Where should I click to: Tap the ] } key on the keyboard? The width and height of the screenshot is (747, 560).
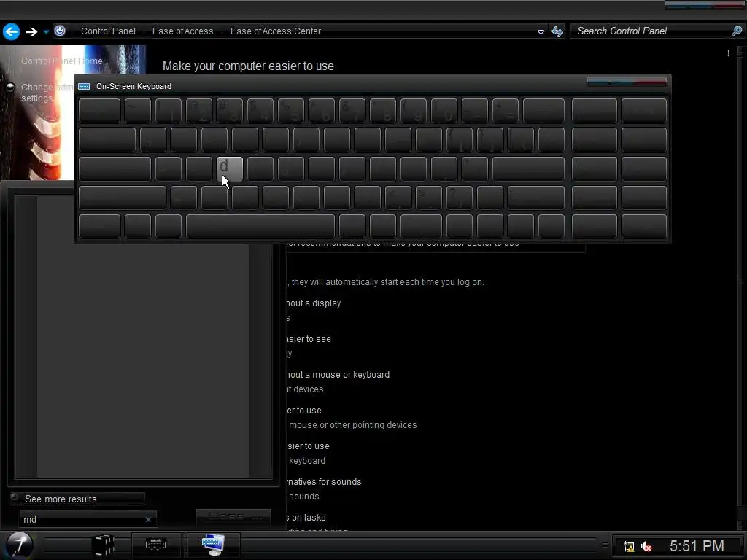490,140
